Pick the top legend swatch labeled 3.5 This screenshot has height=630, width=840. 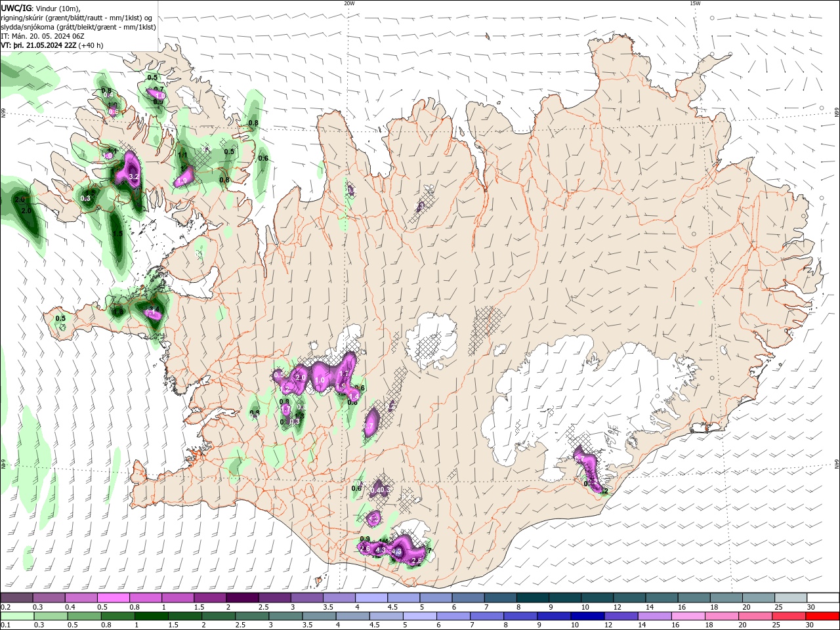339,598
